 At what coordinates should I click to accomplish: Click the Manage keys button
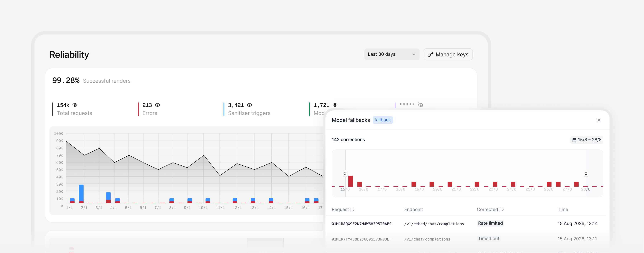(448, 54)
